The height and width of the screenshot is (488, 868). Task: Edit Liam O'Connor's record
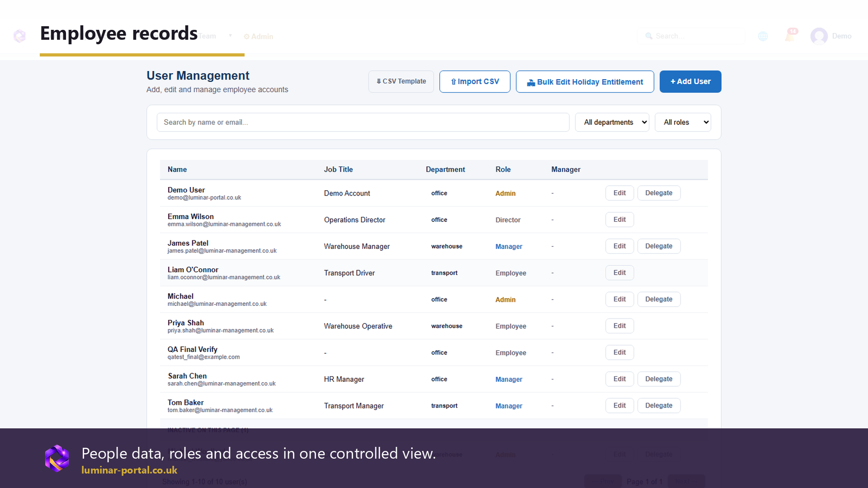tap(619, 273)
